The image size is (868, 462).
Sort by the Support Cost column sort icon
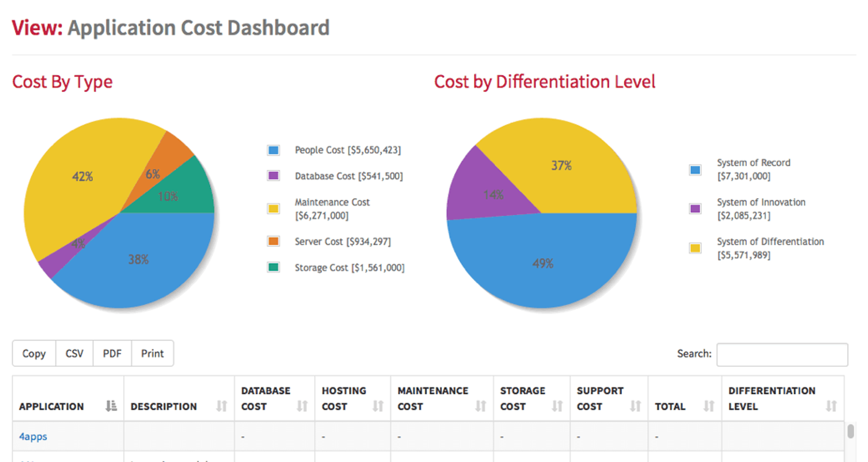pos(635,406)
